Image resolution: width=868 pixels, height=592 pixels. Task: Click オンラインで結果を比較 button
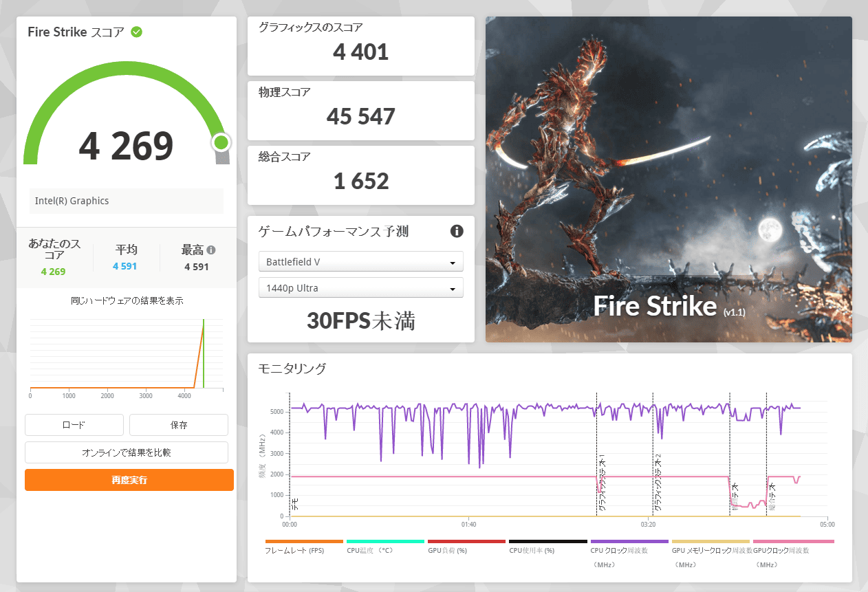click(x=127, y=452)
